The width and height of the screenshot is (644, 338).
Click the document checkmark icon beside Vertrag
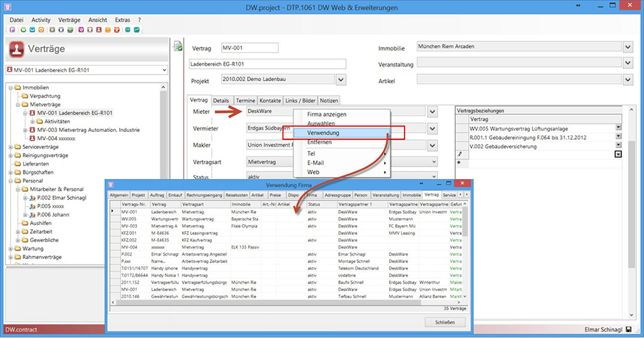178,46
